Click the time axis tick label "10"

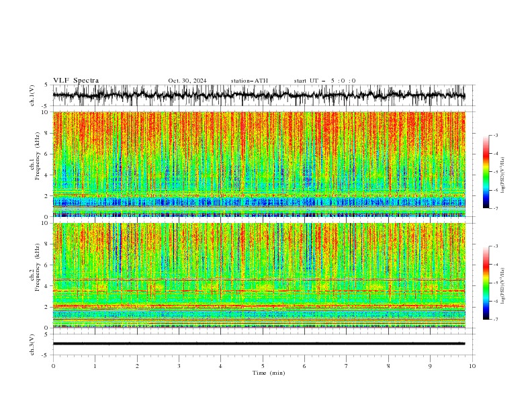pyautogui.click(x=472, y=366)
